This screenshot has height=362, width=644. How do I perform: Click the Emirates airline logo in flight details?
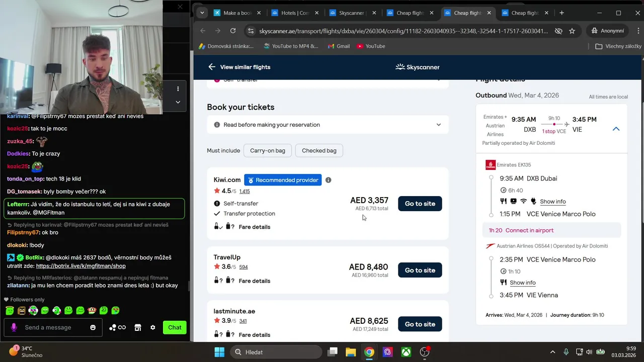(x=490, y=165)
